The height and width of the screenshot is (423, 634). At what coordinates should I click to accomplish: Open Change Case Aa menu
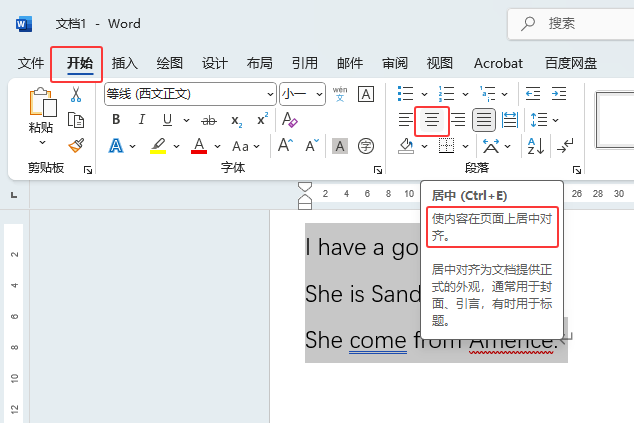(246, 146)
